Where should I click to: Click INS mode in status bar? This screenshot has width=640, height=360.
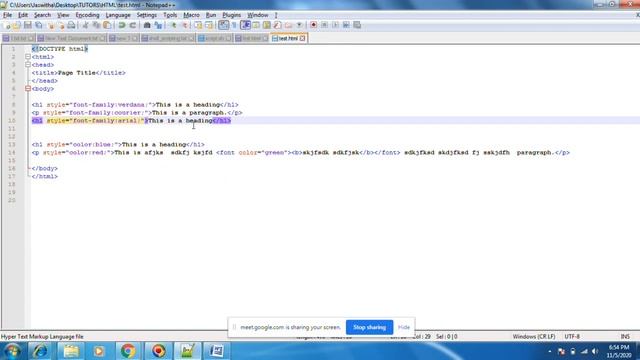[x=625, y=337]
